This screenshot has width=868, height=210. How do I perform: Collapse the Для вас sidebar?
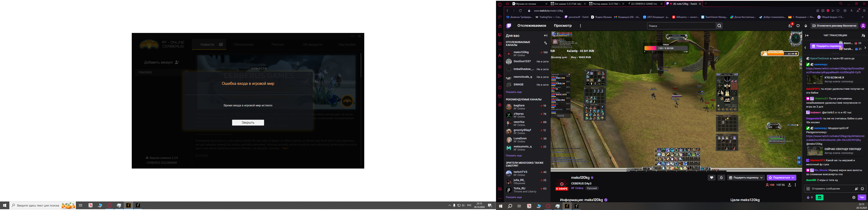click(x=546, y=35)
